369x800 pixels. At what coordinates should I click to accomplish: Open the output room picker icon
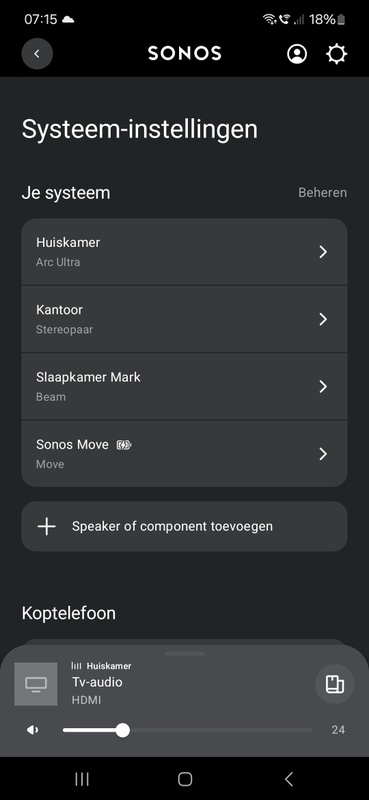334,684
